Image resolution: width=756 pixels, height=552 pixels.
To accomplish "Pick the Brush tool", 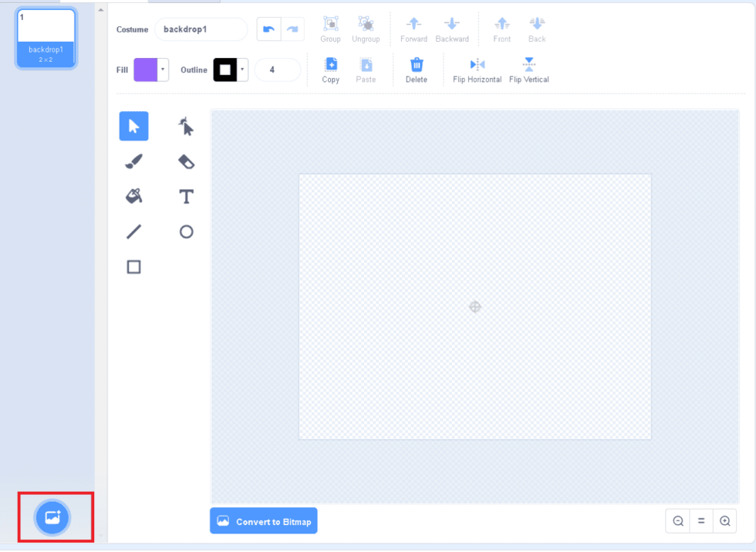I will click(x=133, y=161).
